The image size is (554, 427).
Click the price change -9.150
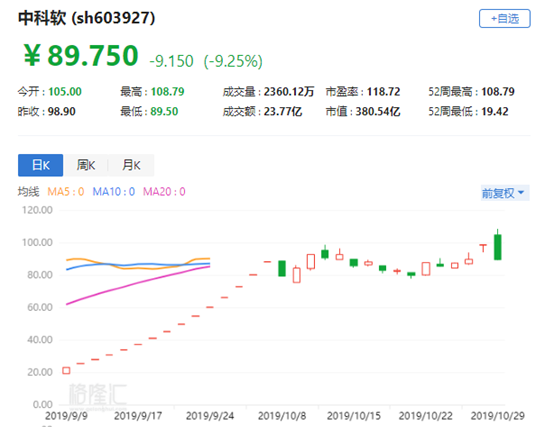171,61
